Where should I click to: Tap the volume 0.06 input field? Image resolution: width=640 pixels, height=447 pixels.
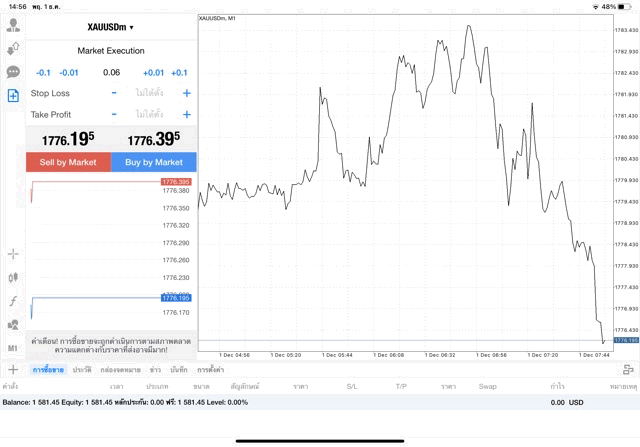[x=111, y=72]
